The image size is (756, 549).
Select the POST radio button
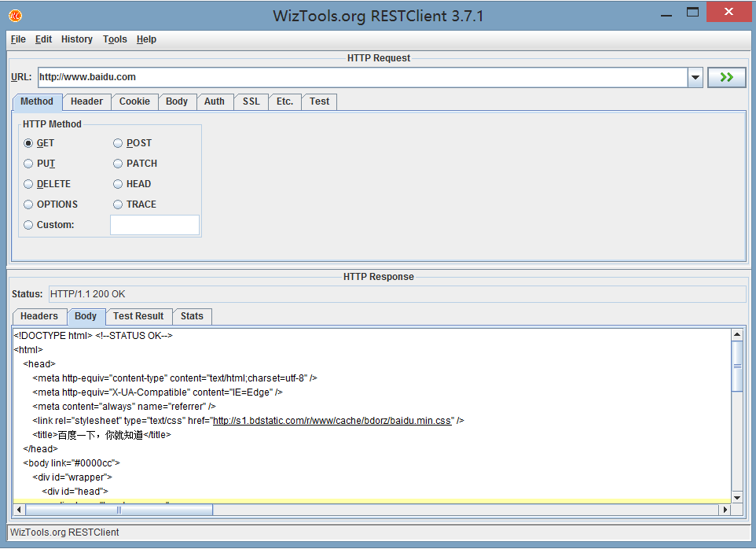tap(118, 143)
